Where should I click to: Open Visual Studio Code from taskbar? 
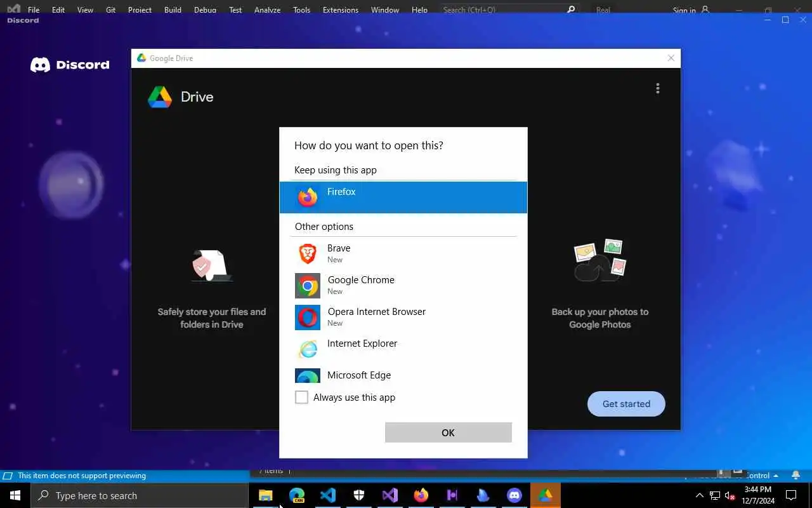(x=328, y=495)
